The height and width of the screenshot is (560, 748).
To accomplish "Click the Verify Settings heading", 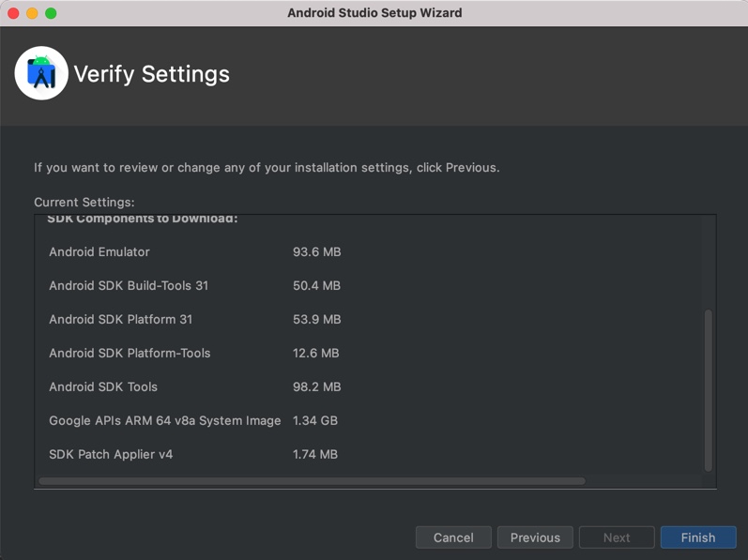I will pos(152,74).
